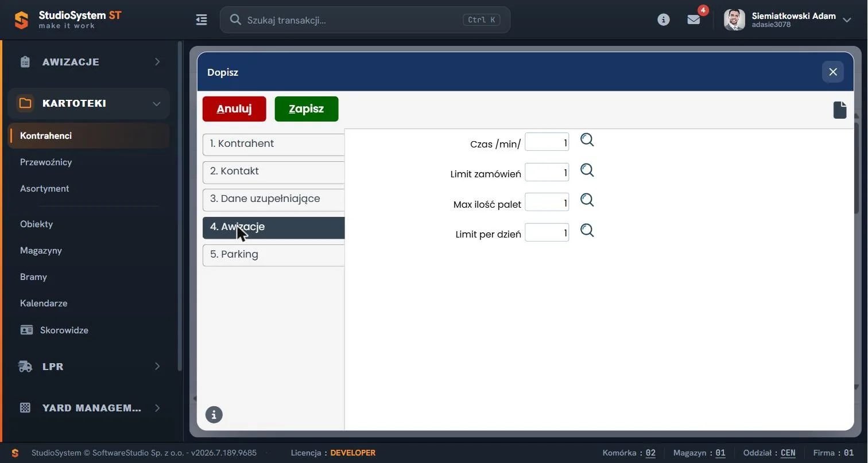Click the Limit zamówień input field
Screen dimensions: 868x463
pyautogui.click(x=547, y=172)
